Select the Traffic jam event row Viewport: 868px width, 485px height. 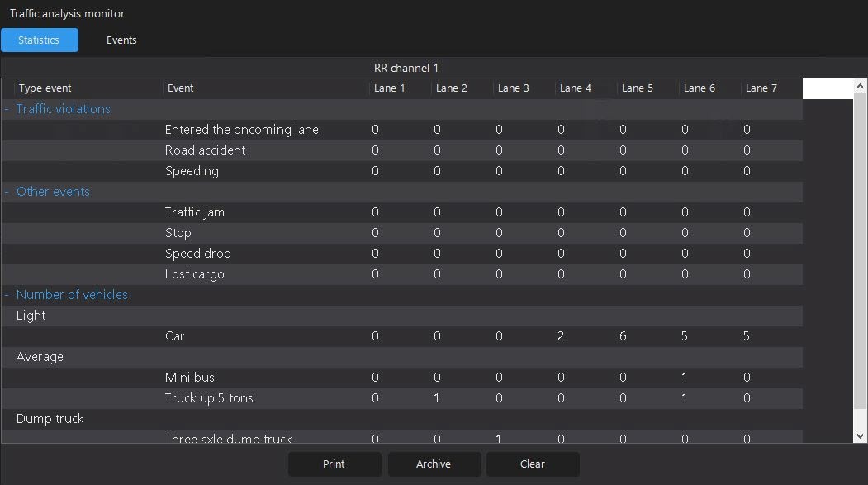coord(195,212)
